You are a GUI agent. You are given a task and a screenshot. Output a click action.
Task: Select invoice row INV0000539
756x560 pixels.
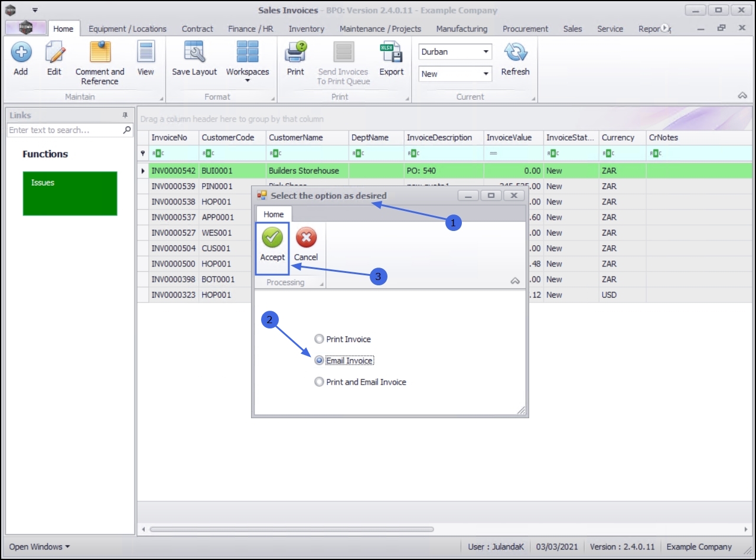tap(446, 186)
